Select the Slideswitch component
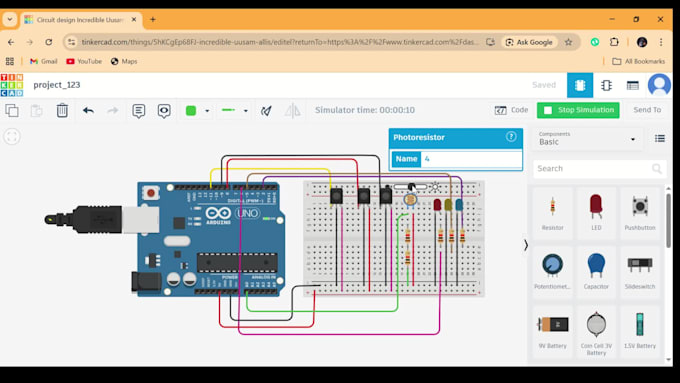 640,272
